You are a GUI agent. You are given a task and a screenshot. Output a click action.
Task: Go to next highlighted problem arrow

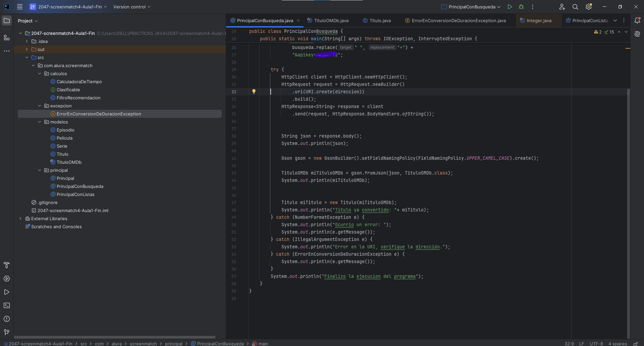point(626,32)
